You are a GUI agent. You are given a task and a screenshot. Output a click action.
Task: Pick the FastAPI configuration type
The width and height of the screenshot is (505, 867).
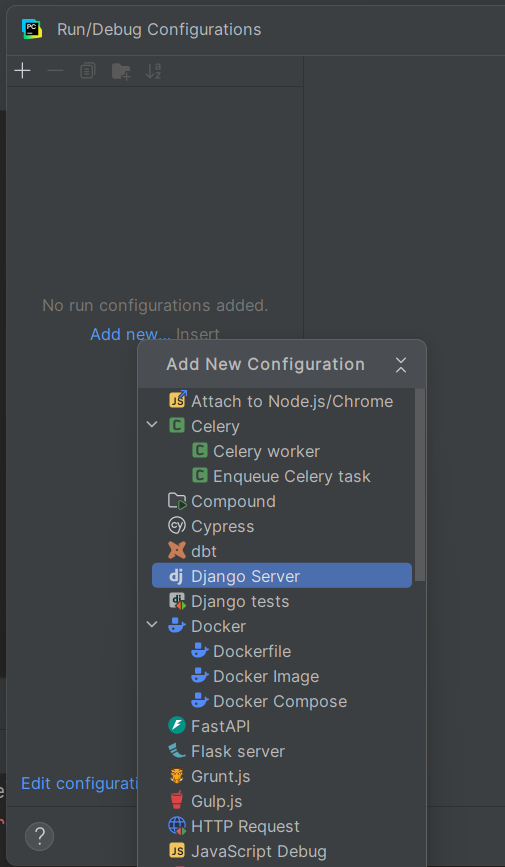click(x=282, y=726)
